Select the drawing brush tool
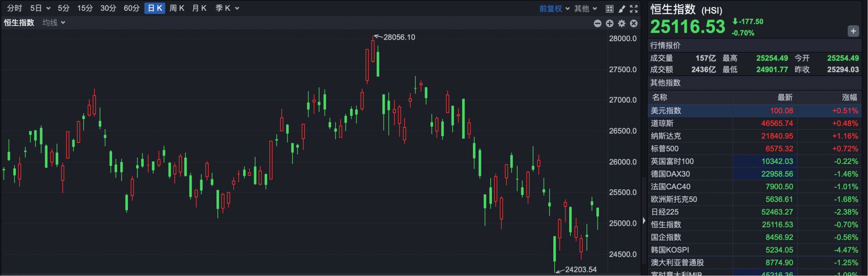The width and height of the screenshot is (868, 276). point(622,9)
